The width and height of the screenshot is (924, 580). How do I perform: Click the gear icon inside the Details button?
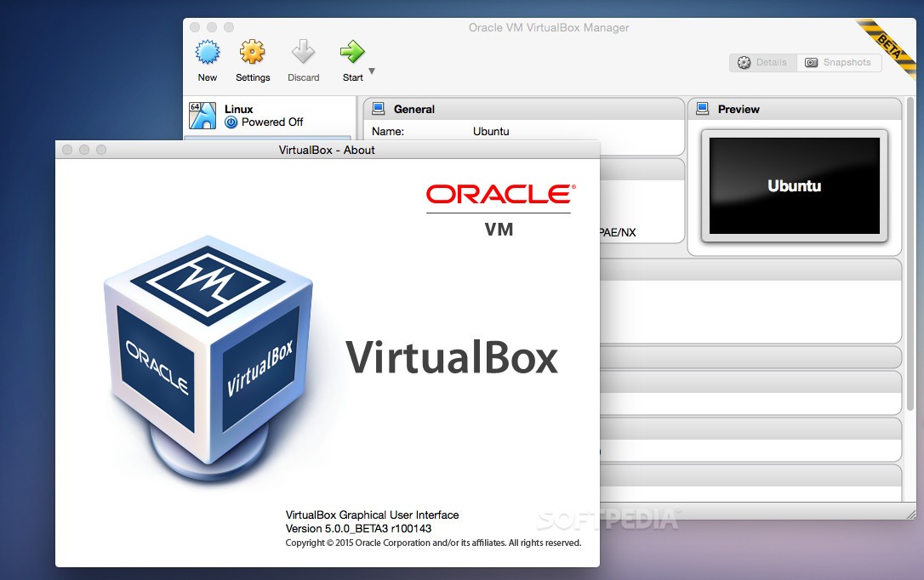(x=743, y=62)
